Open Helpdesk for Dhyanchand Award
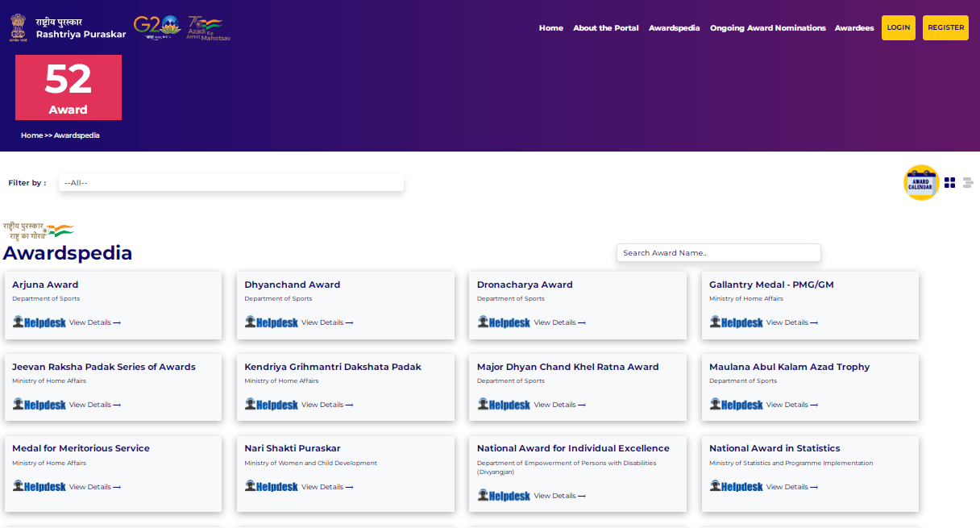This screenshot has width=980, height=528. [272, 322]
